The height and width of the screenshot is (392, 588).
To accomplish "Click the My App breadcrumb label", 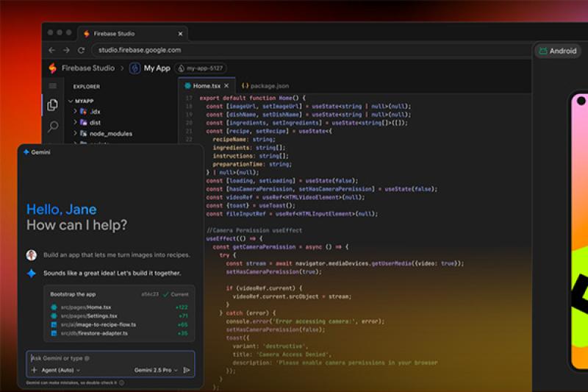I will (157, 68).
